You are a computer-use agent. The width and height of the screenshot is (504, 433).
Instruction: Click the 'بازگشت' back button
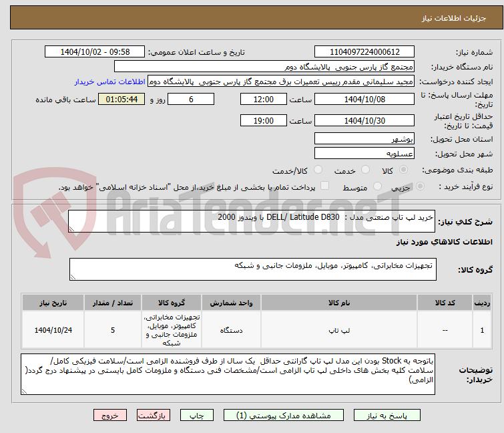point(154,416)
